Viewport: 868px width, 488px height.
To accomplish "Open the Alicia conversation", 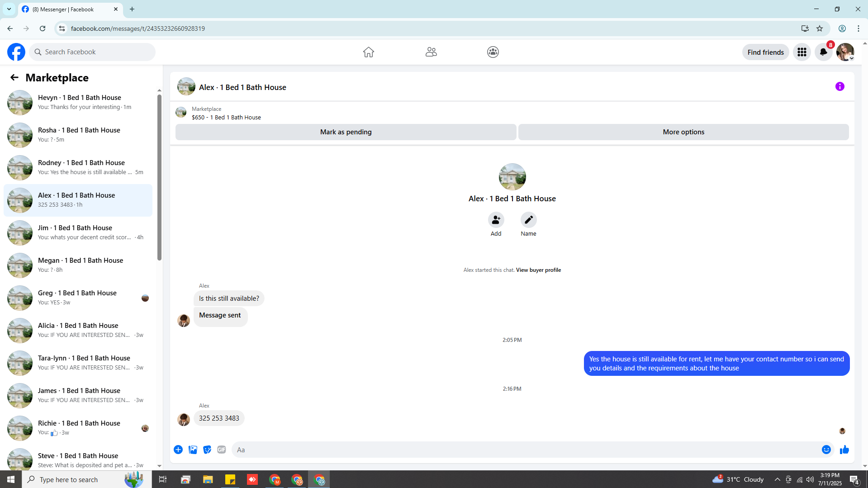I will [x=78, y=331].
